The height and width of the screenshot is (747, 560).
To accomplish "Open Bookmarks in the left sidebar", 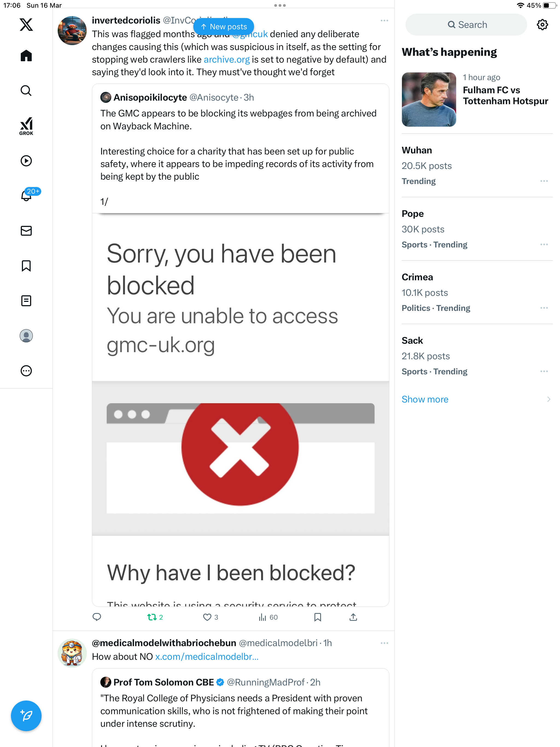I will (26, 266).
